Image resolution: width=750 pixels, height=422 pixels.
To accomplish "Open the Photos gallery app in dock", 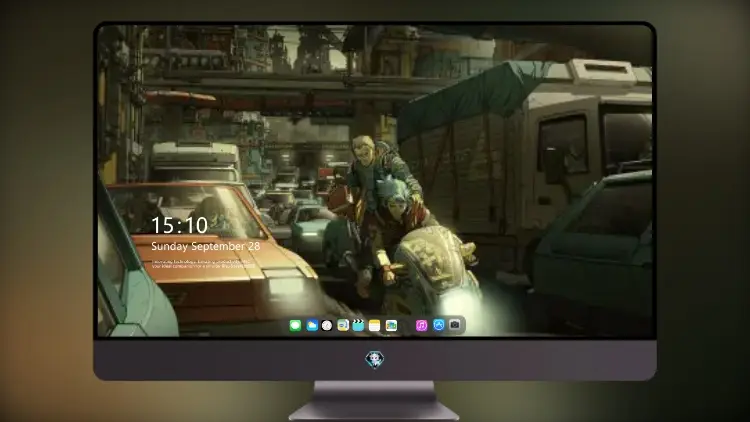I will pos(391,325).
